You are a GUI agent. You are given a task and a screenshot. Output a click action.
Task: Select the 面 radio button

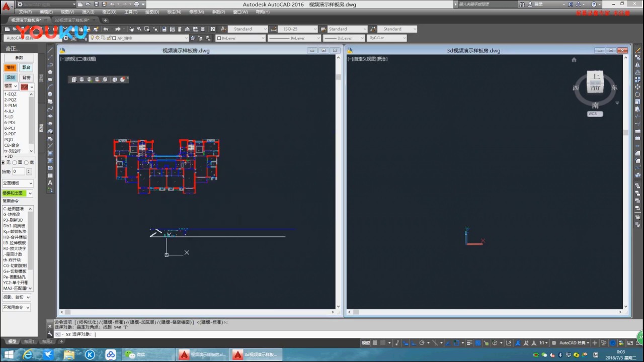click(x=15, y=162)
